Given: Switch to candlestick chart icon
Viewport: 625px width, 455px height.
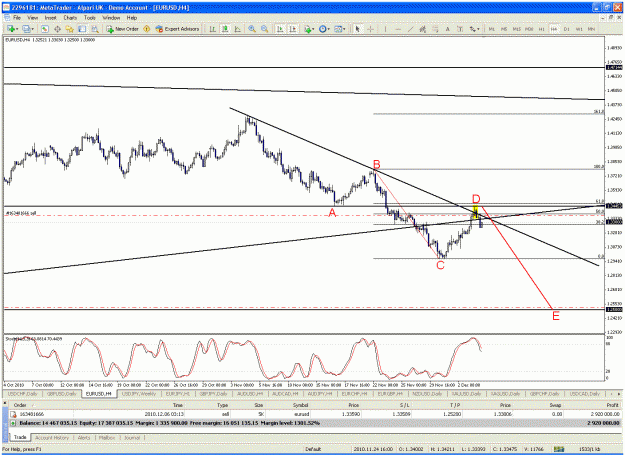Looking at the screenshot, I should (225, 29).
